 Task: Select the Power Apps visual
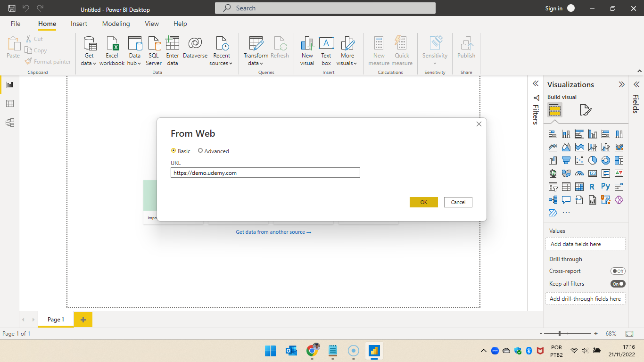(x=619, y=200)
